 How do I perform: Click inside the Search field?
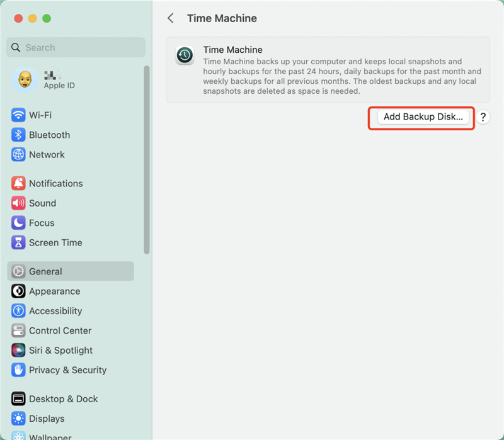tap(76, 47)
